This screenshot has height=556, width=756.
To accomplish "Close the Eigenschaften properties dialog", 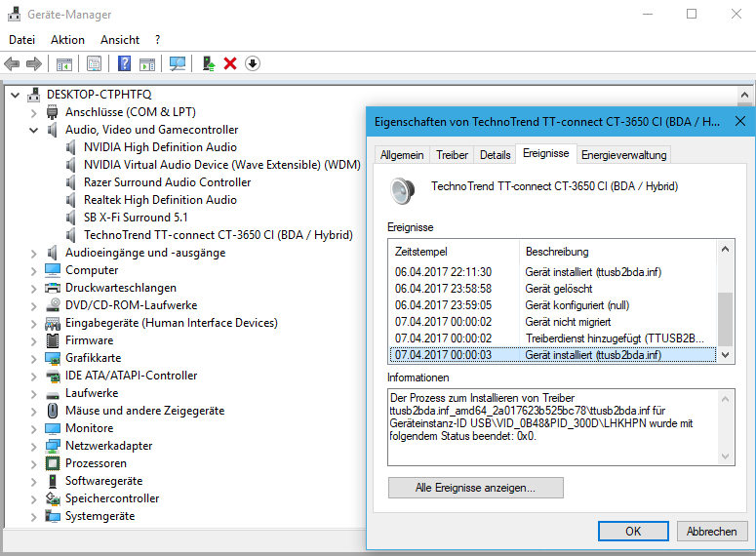I will [740, 121].
